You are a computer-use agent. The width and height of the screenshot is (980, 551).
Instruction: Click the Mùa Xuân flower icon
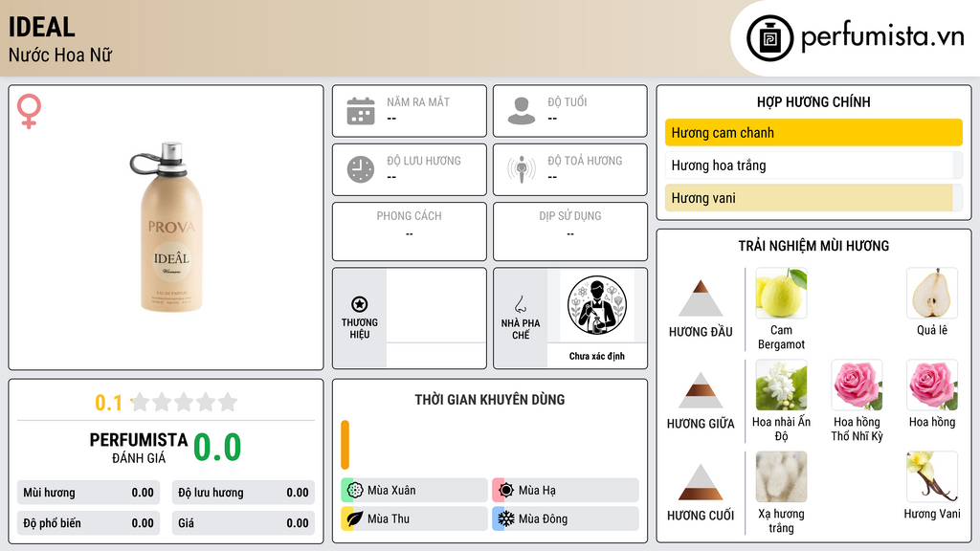[x=355, y=491]
